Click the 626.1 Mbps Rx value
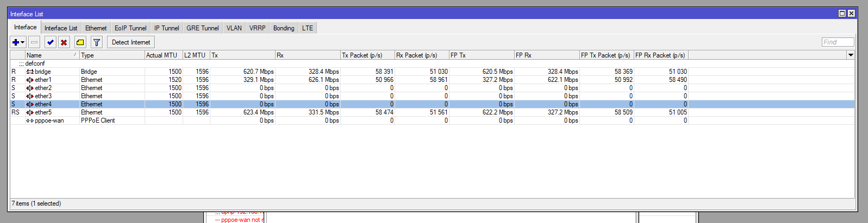868x223 pixels. [x=324, y=80]
